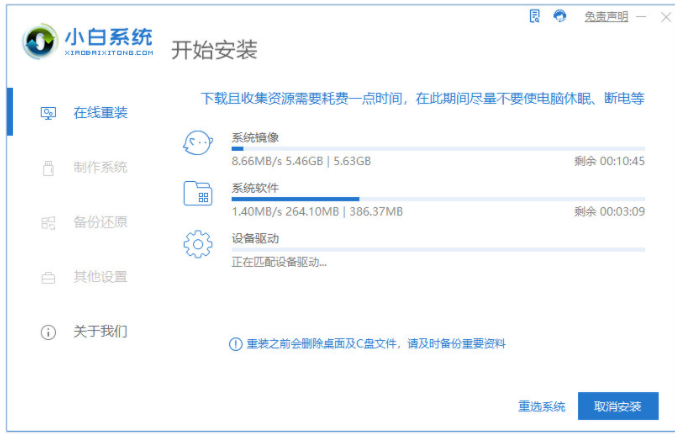Click the 关于我们 info circle icon
The height and width of the screenshot is (447, 696).
pyautogui.click(x=47, y=331)
